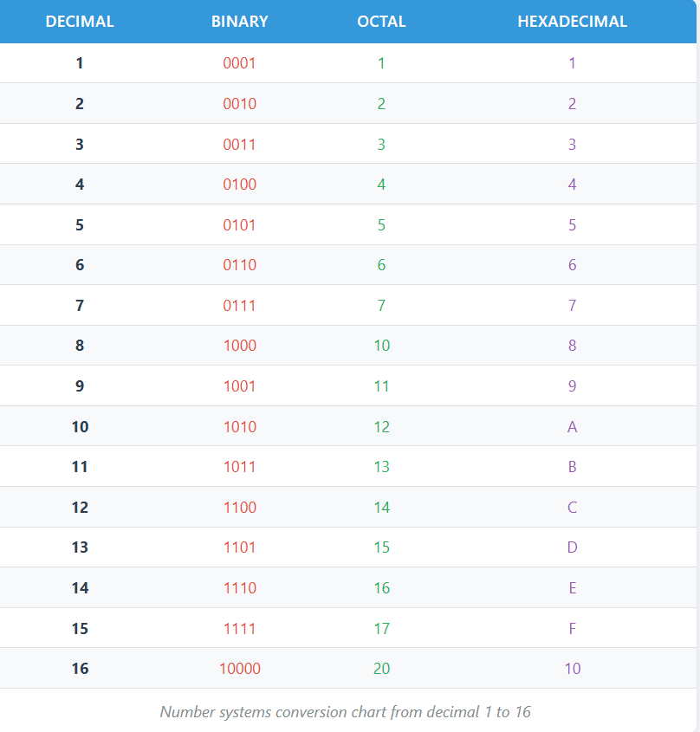Image resolution: width=700 pixels, height=732 pixels.
Task: Click octal value 20 in last row
Action: point(381,669)
